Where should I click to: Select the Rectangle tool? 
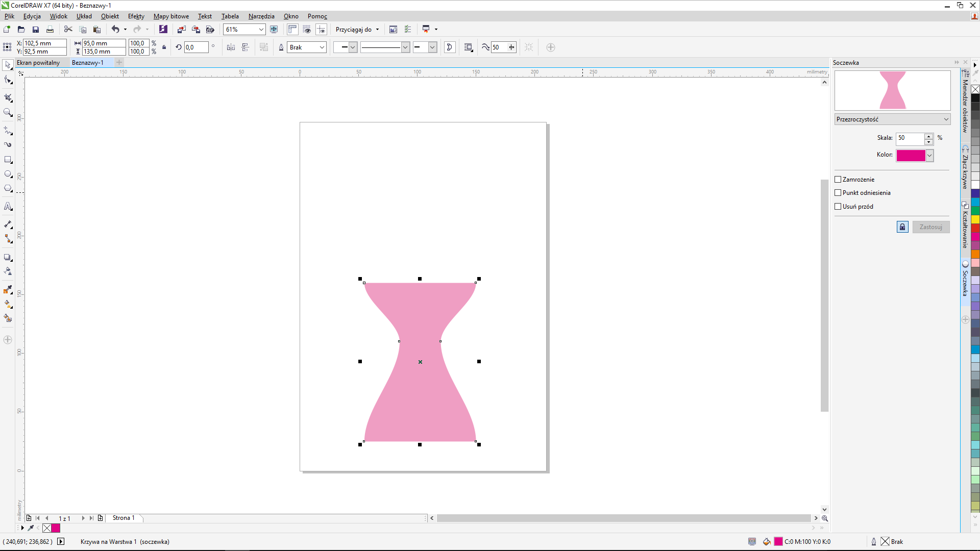coord(8,160)
